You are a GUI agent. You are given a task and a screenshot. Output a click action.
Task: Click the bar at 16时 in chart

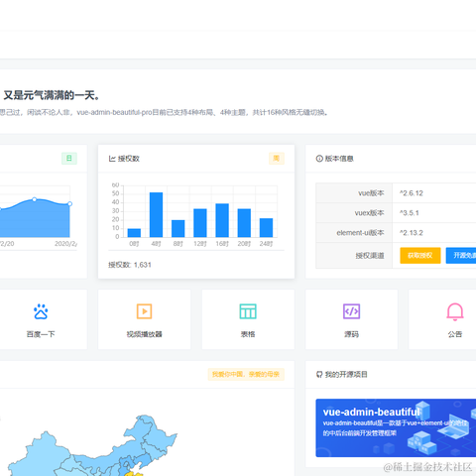222,220
